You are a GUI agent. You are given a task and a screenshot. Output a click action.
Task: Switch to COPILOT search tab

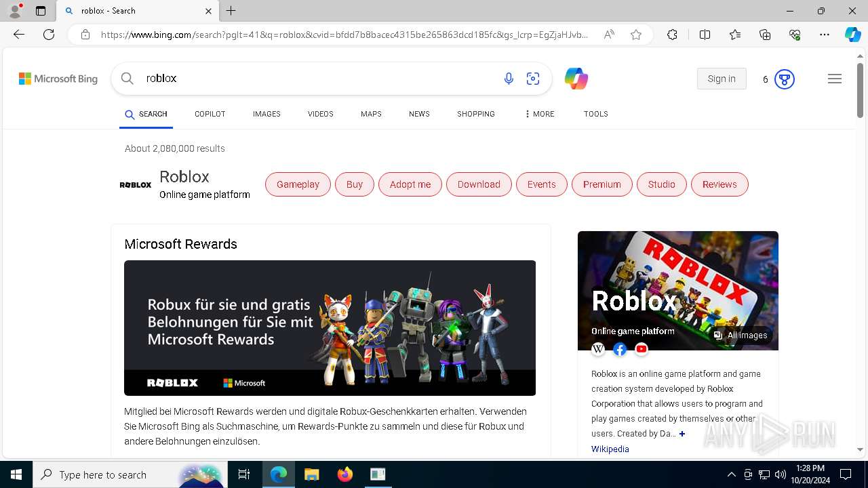tap(210, 114)
